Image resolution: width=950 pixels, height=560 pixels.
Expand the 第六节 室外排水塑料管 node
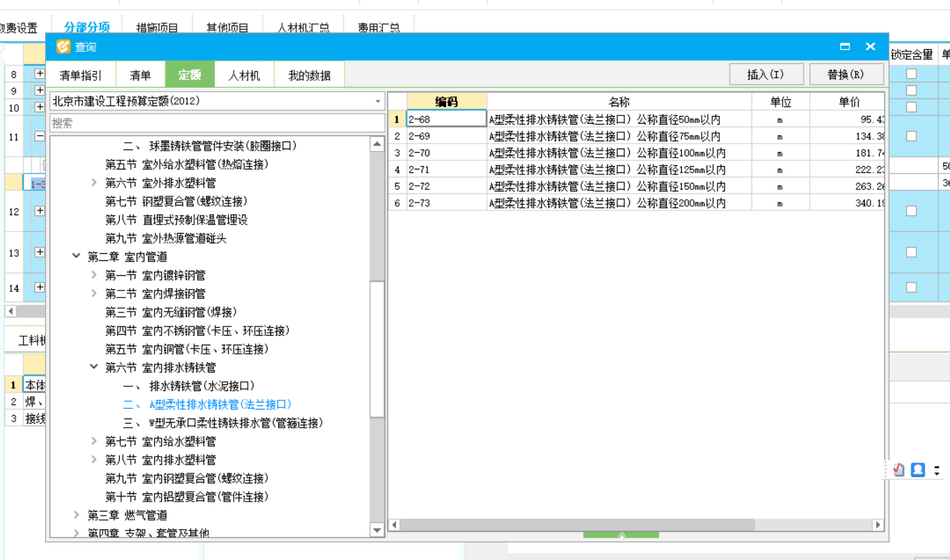94,183
